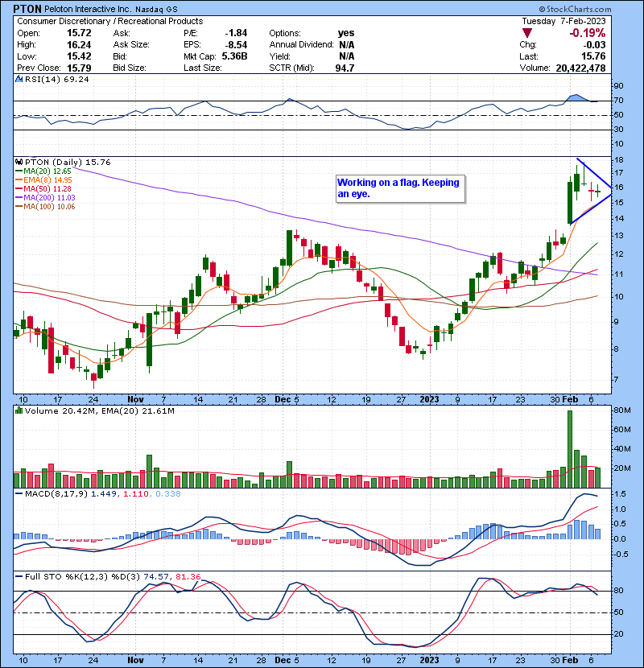Click the Prev Close value 15.79

pos(79,68)
